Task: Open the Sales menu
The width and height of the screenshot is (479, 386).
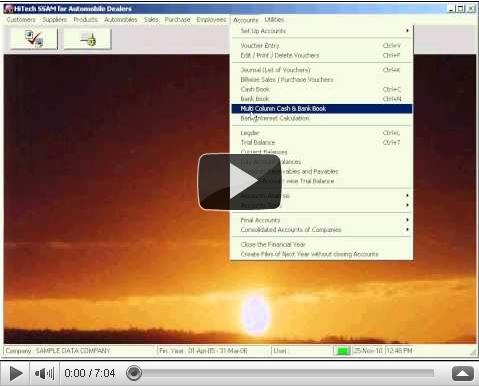Action: (x=151, y=20)
